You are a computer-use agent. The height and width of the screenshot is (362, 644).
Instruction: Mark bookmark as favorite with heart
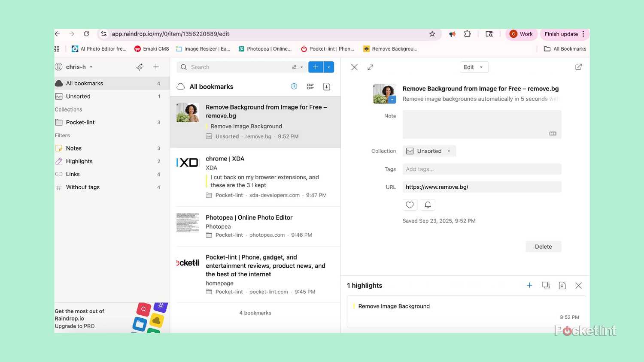tap(410, 205)
